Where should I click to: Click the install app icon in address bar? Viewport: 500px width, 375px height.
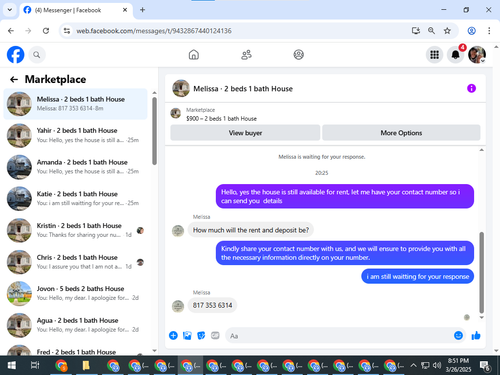coord(415,31)
